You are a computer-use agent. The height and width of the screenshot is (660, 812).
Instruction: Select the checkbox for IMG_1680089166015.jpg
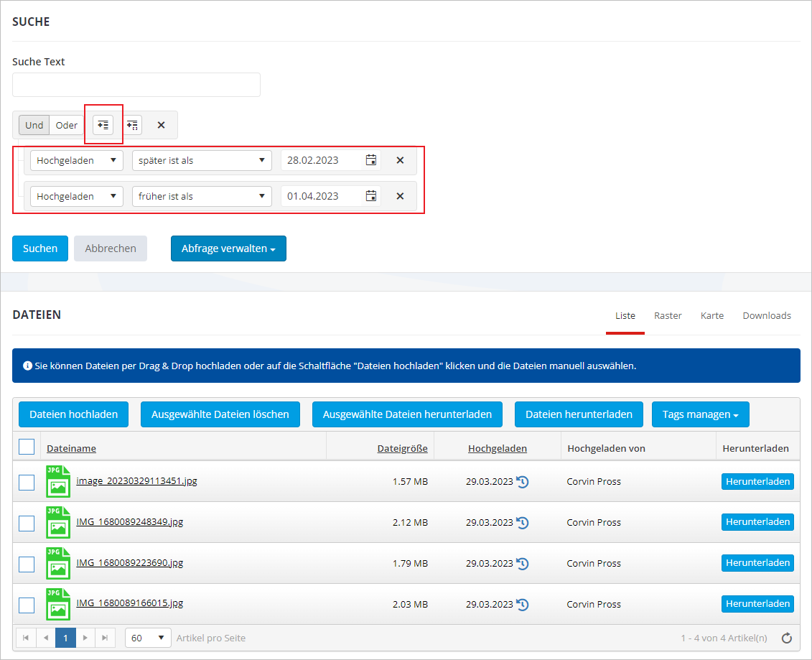pos(27,605)
